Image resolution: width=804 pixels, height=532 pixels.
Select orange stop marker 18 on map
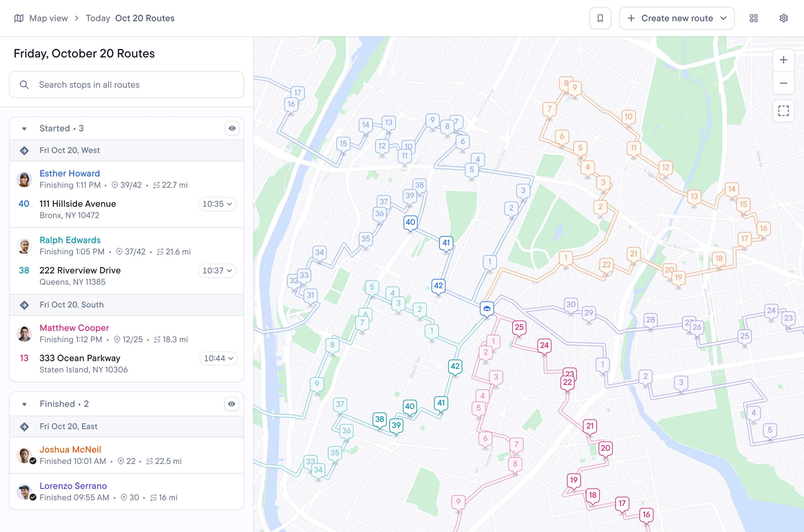point(719,259)
